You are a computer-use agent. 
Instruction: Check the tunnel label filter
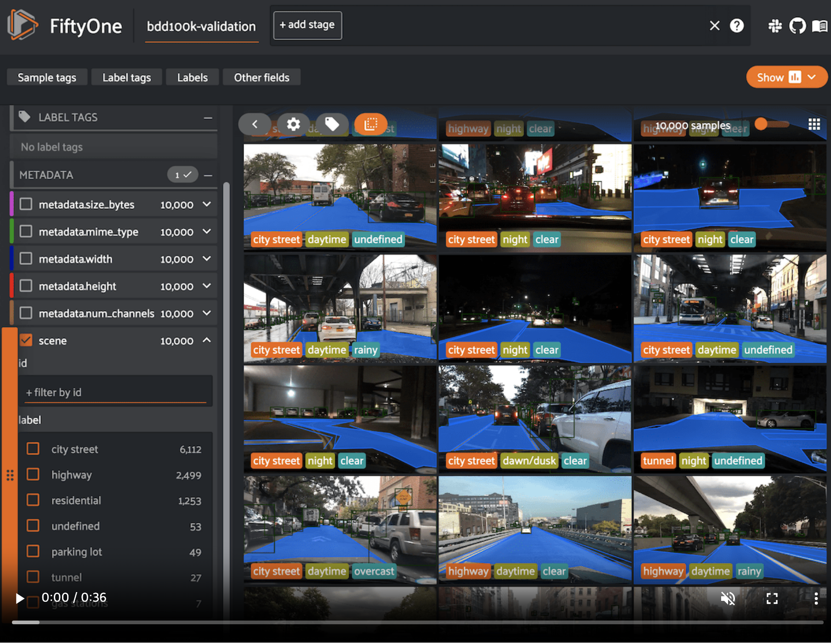tap(33, 576)
